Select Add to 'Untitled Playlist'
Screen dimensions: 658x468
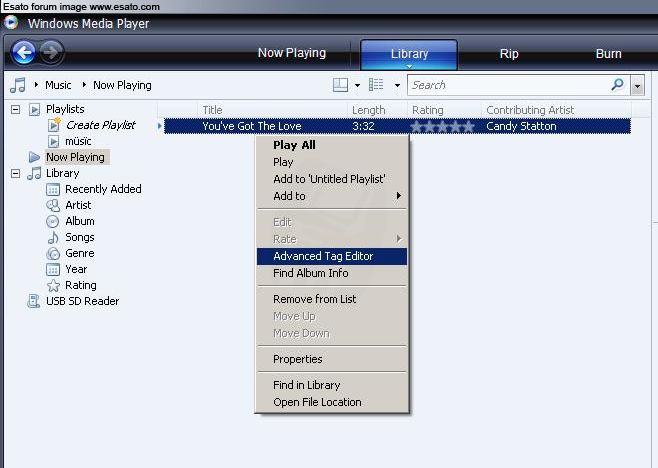click(x=332, y=179)
